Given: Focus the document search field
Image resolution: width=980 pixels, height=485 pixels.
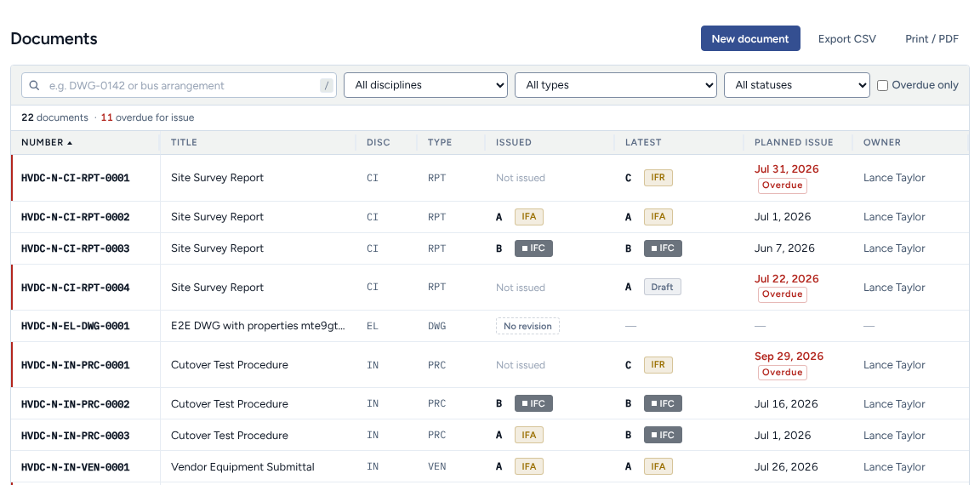Looking at the screenshot, I should tap(179, 85).
